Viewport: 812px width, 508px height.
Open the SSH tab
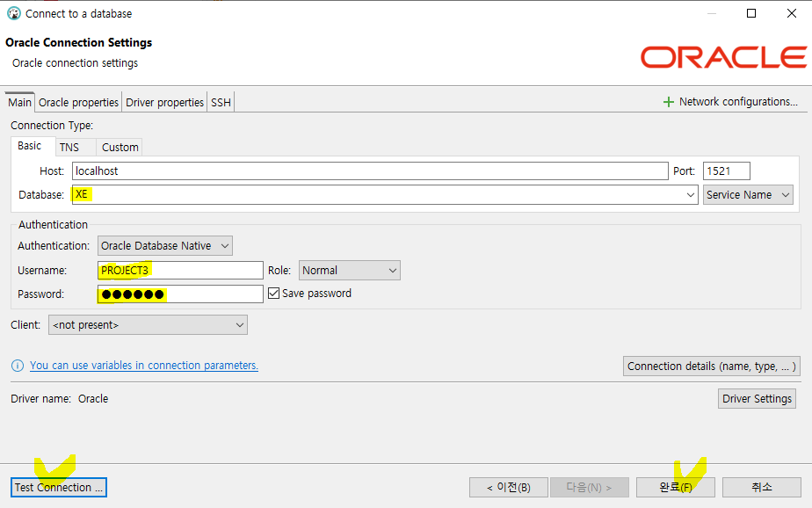[221, 103]
